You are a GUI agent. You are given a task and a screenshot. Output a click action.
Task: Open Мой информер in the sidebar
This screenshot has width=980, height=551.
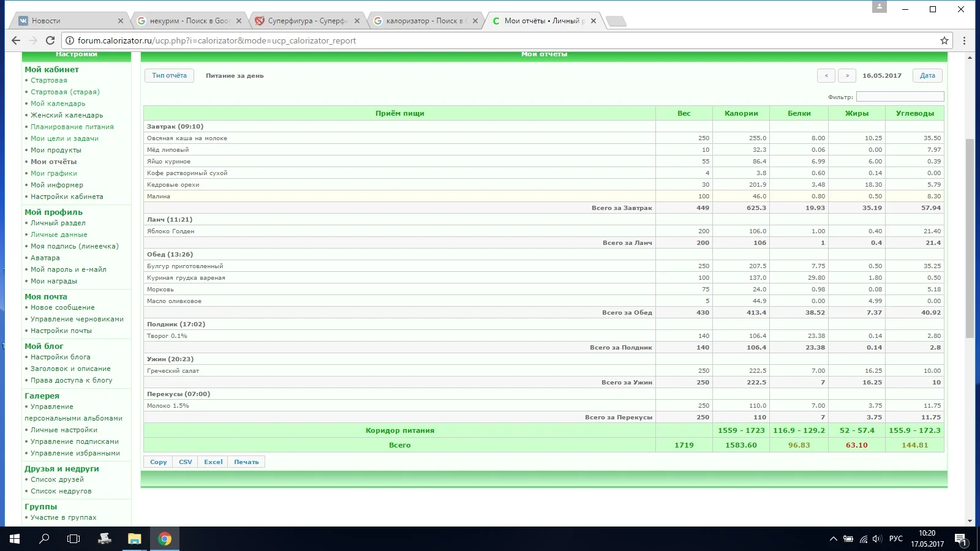click(x=57, y=185)
